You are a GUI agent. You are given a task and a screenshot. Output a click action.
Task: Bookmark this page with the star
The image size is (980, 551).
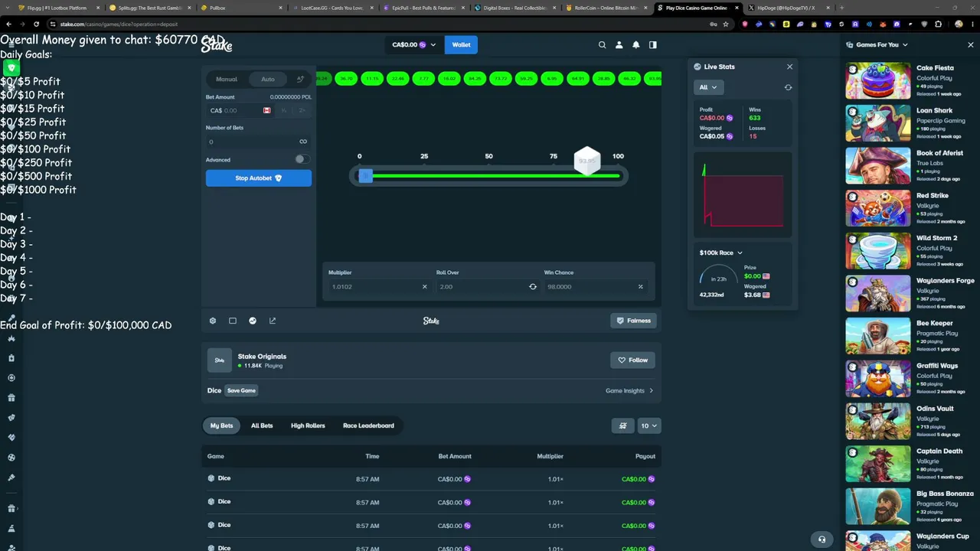pos(725,24)
